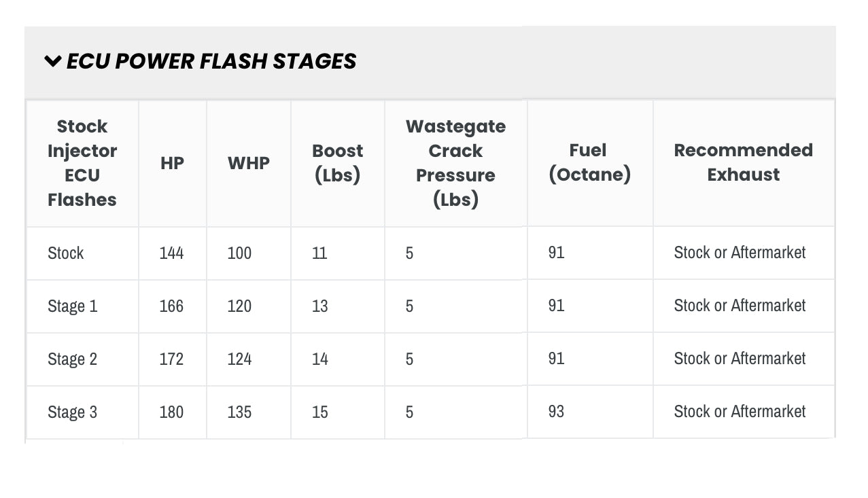This screenshot has width=868, height=498.
Task: Click the 15 lbs boost value
Action: (319, 412)
